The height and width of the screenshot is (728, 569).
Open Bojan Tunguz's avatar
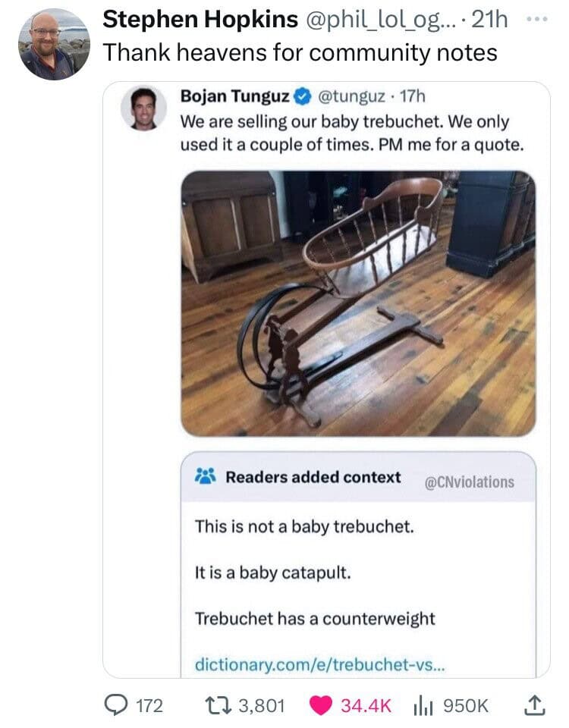coord(143,109)
